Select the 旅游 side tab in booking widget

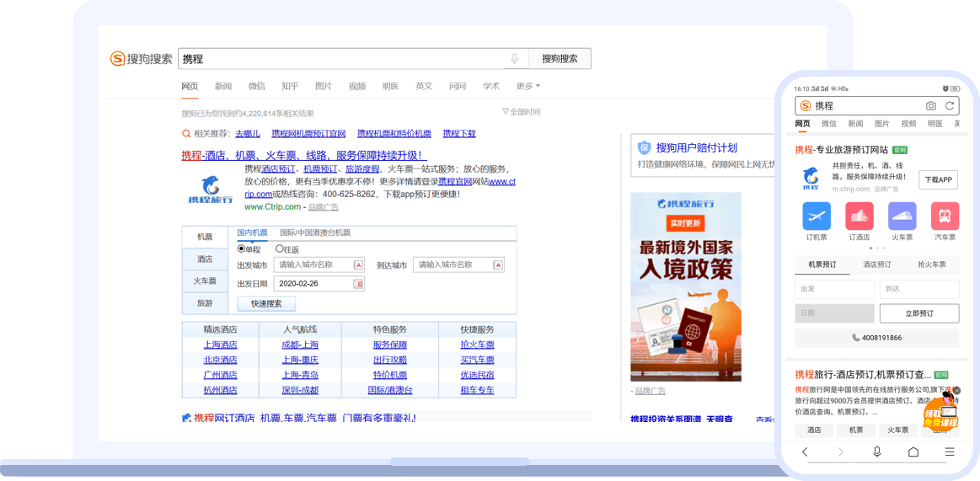coord(205,303)
